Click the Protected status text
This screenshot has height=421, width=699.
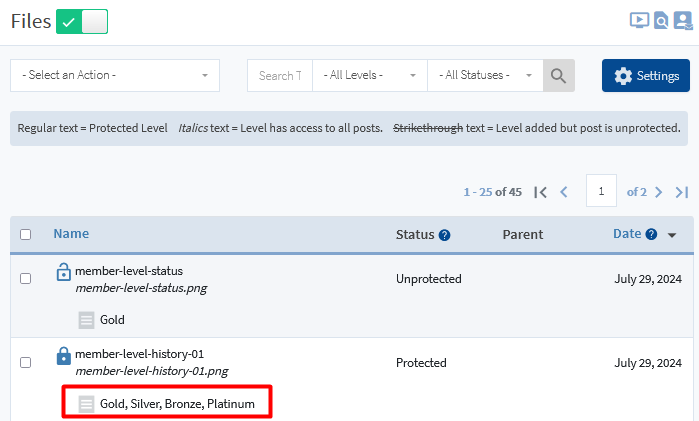coord(421,363)
